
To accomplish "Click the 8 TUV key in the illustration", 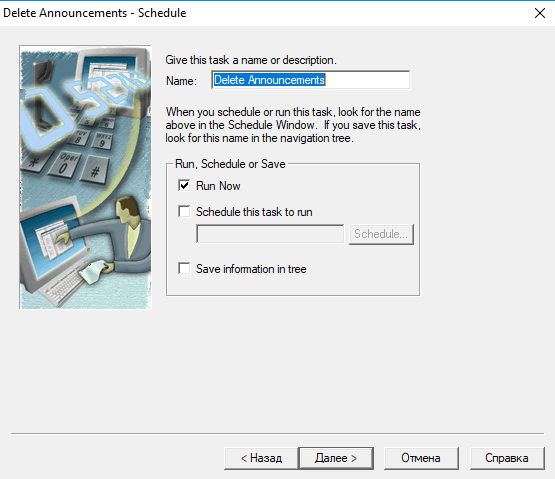I will coord(79,137).
